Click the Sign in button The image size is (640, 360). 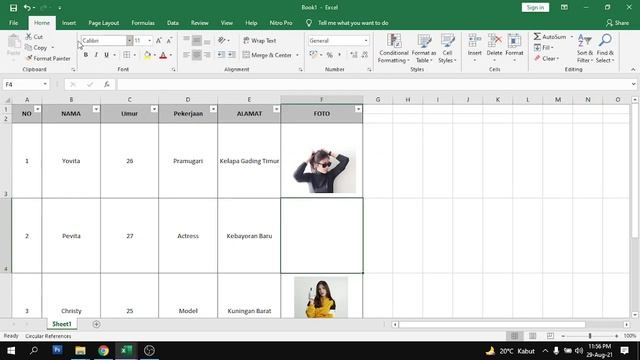[535, 7]
